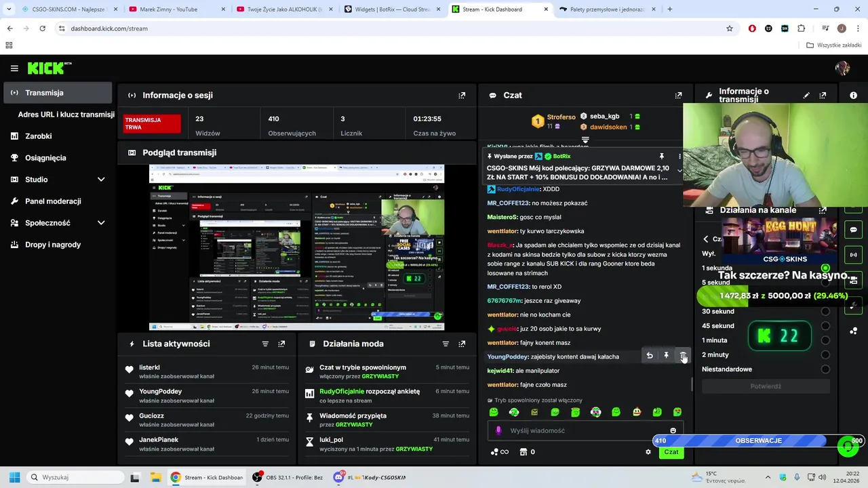Open OBS 32.1.1 from taskbar
868x488 pixels.
[288, 477]
